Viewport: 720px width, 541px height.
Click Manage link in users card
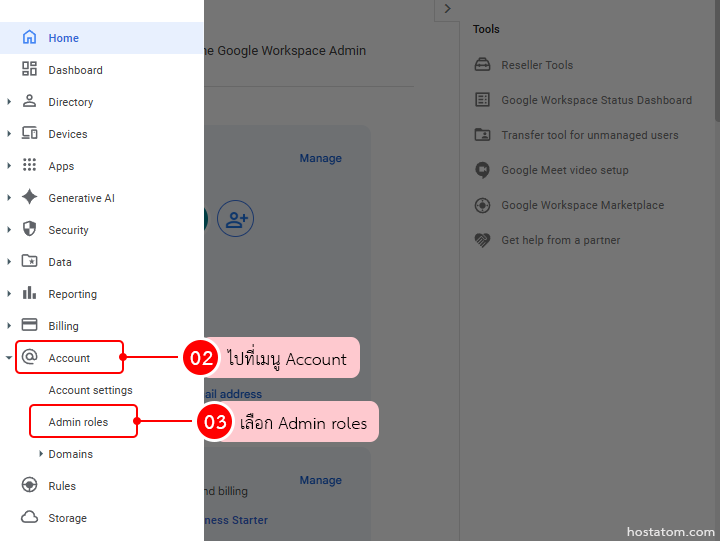click(321, 158)
